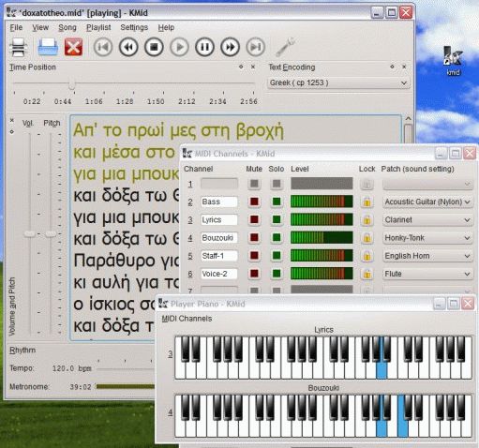Open the Help menu
The height and width of the screenshot is (448, 479).
[x=166, y=27]
